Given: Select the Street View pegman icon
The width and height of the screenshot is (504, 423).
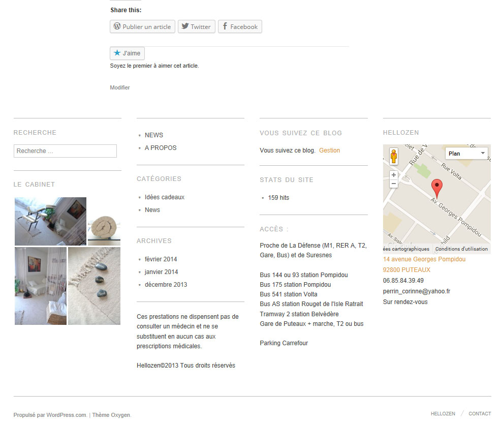Looking at the screenshot, I should tap(394, 157).
